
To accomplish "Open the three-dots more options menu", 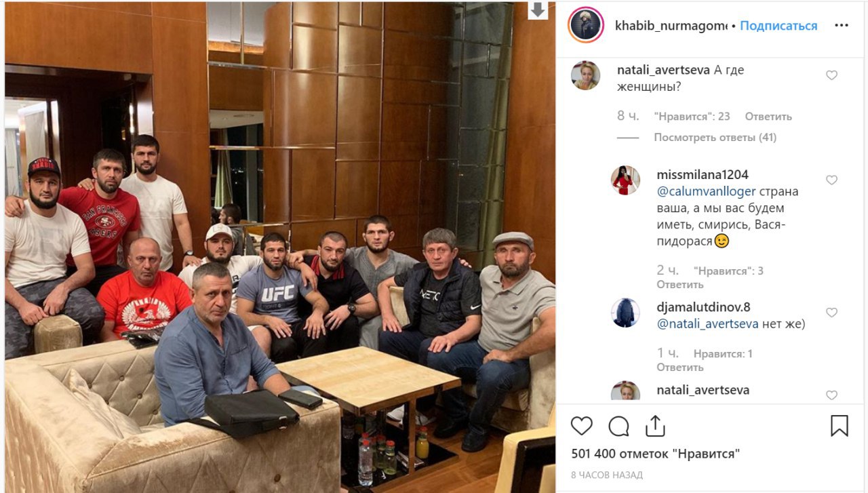I will [x=842, y=26].
